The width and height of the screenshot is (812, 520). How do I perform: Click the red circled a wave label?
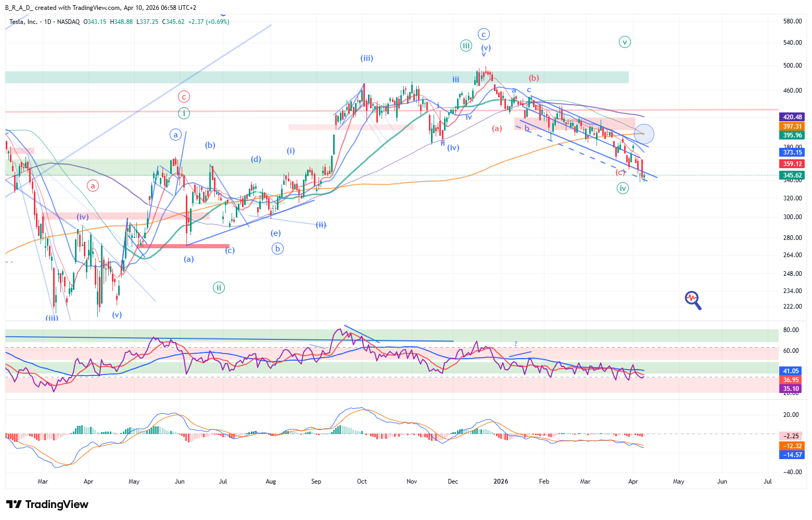click(93, 185)
